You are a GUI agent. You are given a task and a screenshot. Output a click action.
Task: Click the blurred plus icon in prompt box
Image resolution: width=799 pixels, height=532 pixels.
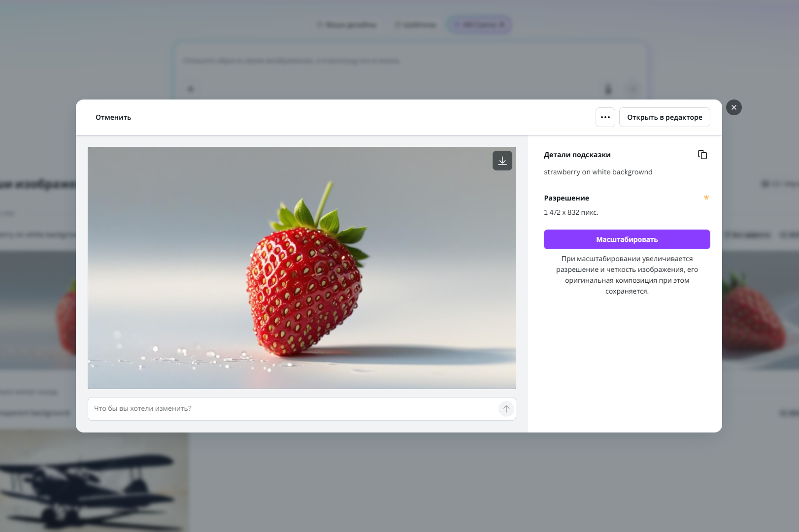point(191,89)
